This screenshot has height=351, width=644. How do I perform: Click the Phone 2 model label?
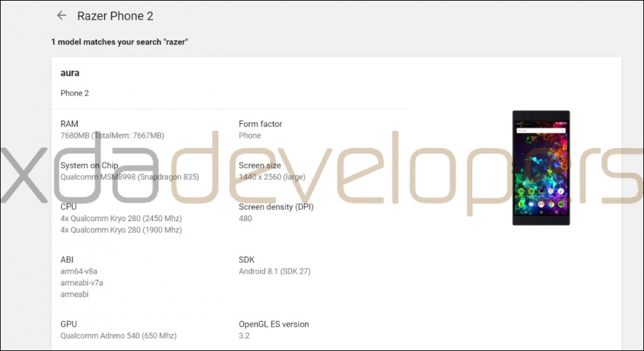point(75,93)
